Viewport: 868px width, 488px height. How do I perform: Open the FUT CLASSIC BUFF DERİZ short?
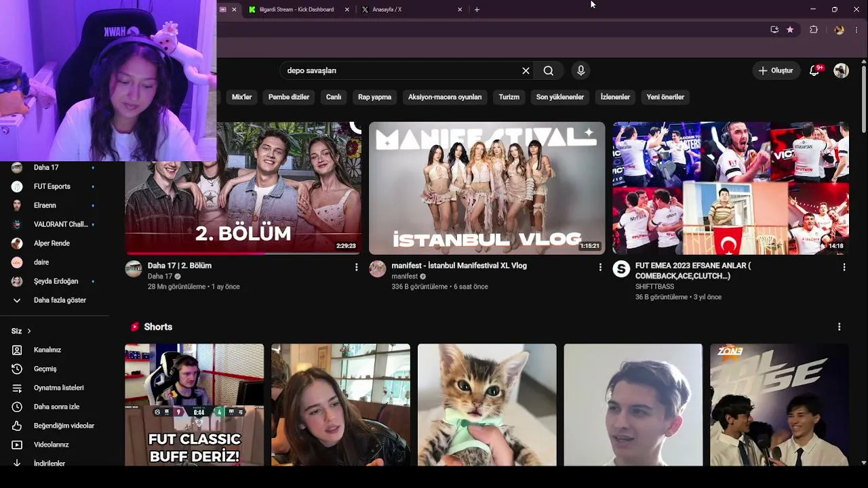[195, 405]
